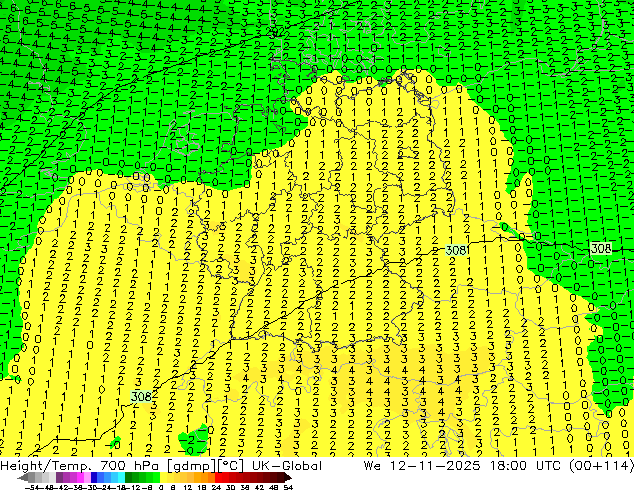Viewport: 634px width, 490px height.
Task: Click the '[°C]' unit label
Action: tap(232, 466)
